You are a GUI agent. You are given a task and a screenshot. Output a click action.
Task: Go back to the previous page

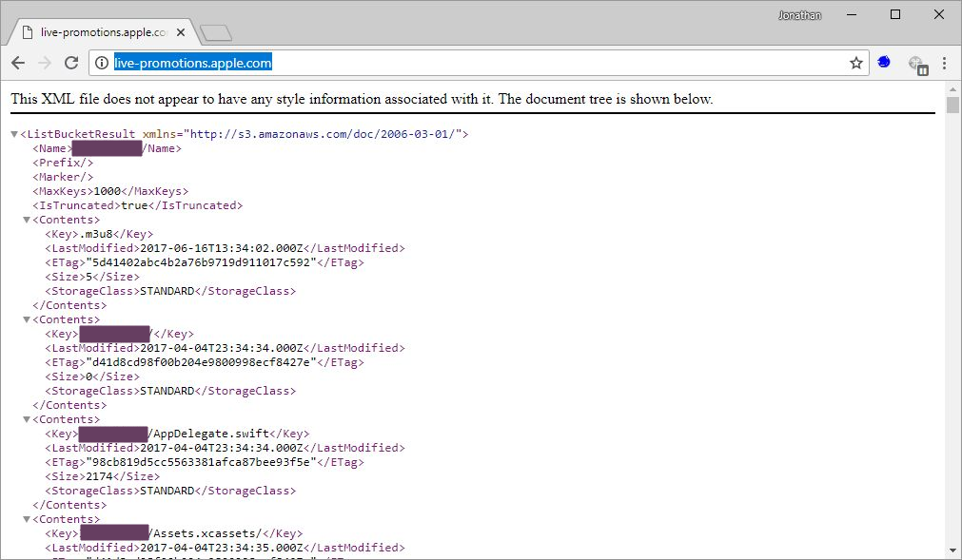[18, 63]
